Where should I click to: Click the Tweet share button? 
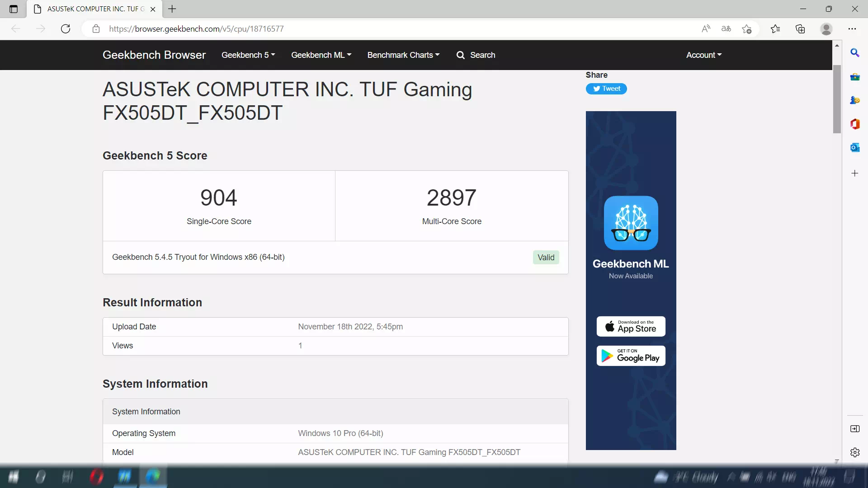(x=606, y=89)
